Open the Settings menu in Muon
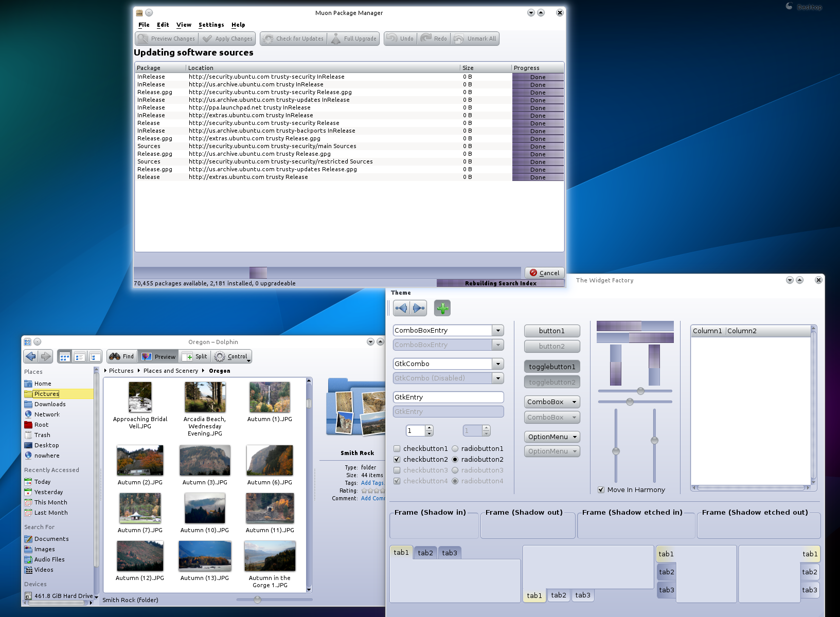 (x=211, y=25)
